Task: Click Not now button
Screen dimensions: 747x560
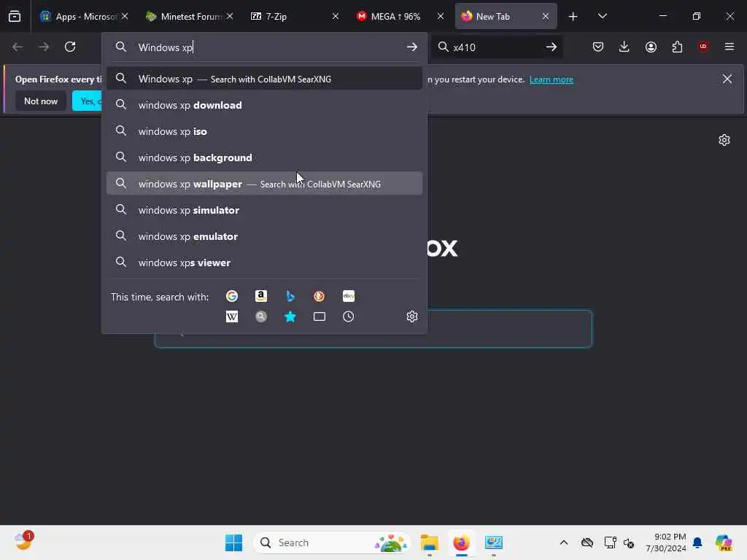Action: click(41, 101)
